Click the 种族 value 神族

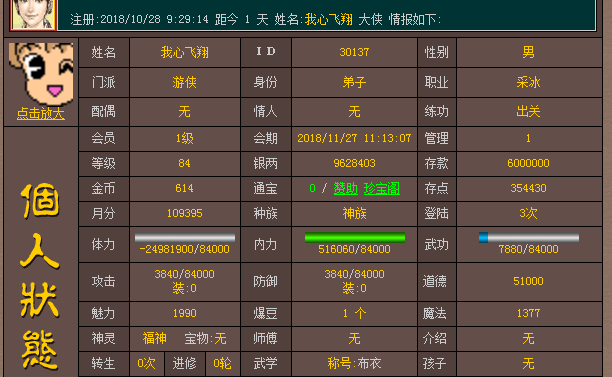pyautogui.click(x=354, y=213)
